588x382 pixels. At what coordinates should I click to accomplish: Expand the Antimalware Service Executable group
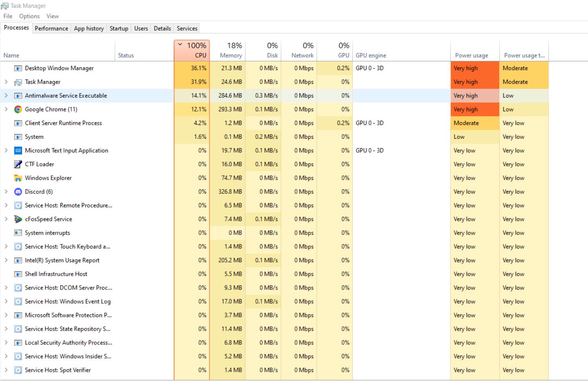(6, 96)
